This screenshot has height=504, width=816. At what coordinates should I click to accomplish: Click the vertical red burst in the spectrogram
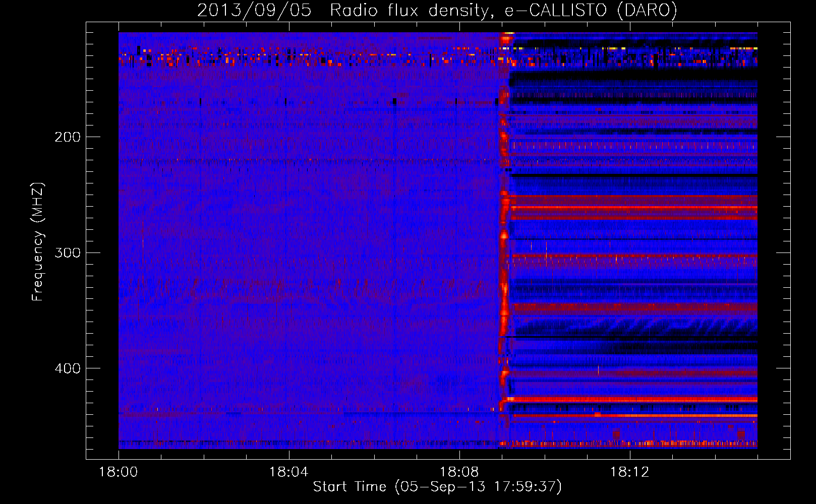tap(504, 240)
